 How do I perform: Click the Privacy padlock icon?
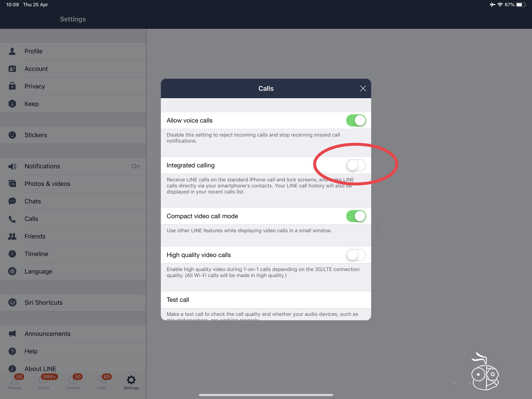click(x=12, y=86)
